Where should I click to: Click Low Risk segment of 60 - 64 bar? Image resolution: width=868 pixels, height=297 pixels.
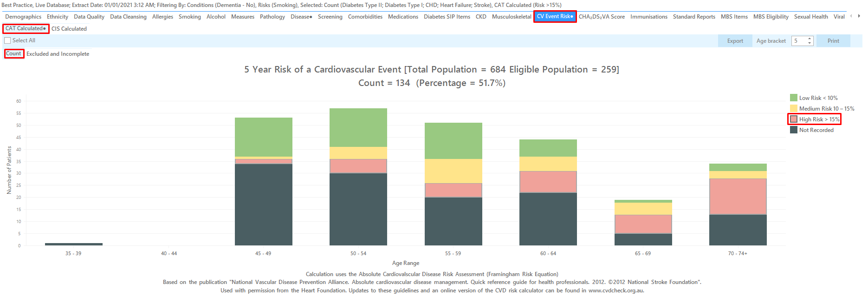[548, 148]
